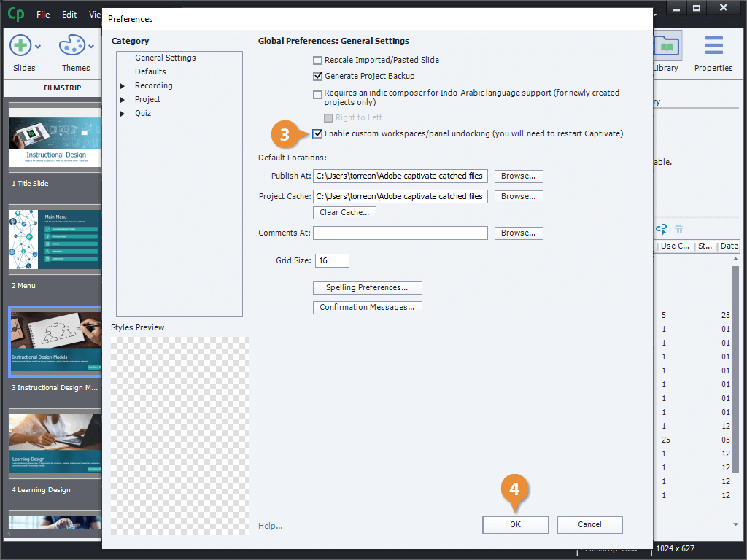Check Rescale Imported/Pasted Slide
Viewport: 747px width, 560px height.
[317, 61]
